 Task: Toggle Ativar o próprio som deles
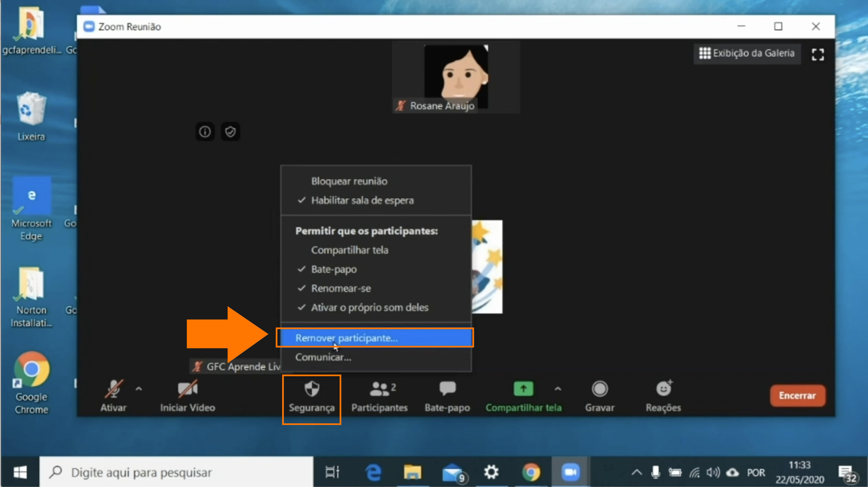(376, 308)
